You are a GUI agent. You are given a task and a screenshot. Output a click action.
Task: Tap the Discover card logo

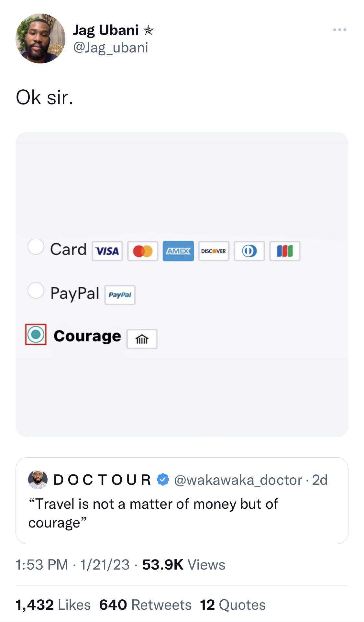(x=214, y=251)
